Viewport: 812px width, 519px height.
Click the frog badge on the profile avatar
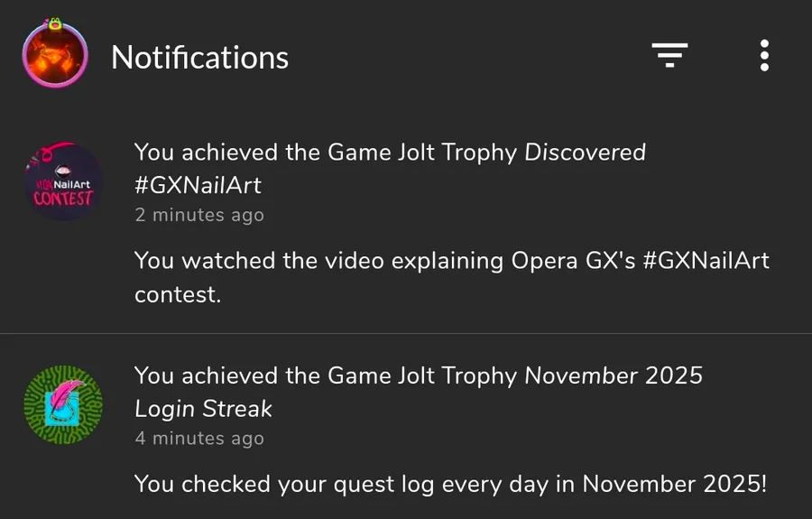[x=55, y=24]
